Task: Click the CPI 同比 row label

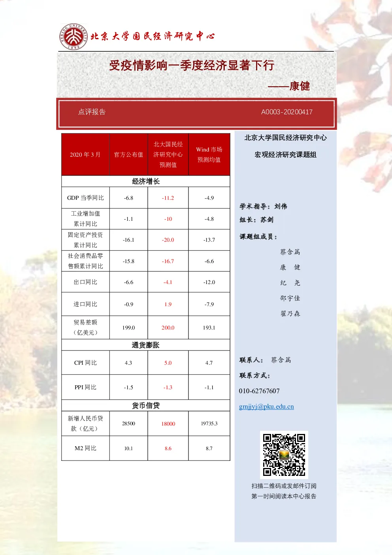Action: coord(85,363)
